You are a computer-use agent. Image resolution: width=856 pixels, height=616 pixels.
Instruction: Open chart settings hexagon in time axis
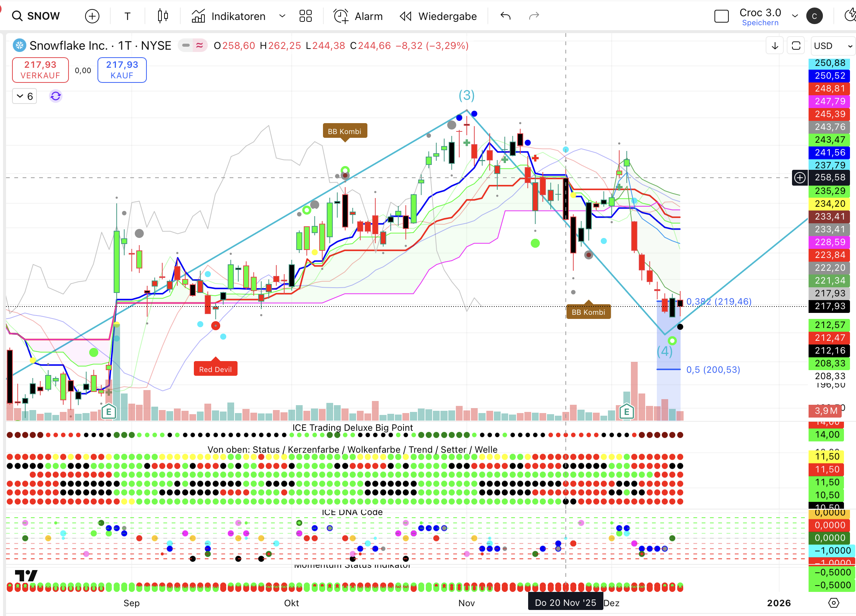(x=833, y=603)
